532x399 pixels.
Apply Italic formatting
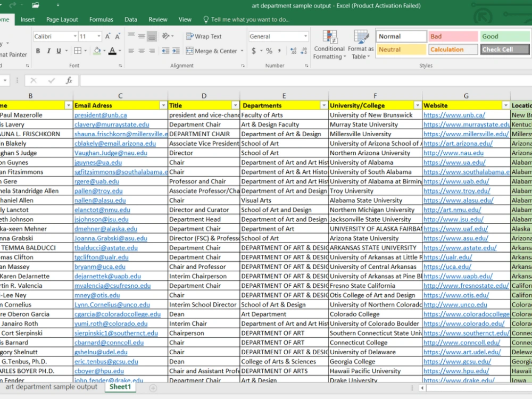pyautogui.click(x=48, y=51)
